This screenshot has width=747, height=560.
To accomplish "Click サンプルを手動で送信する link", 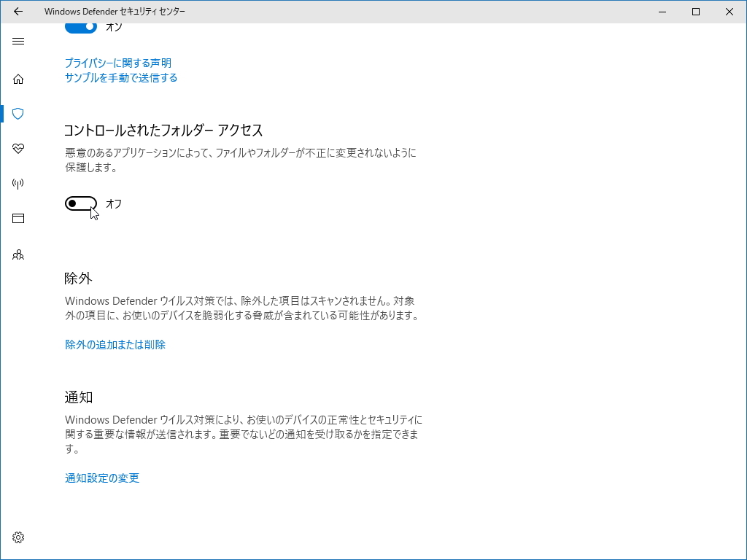I will 121,77.
